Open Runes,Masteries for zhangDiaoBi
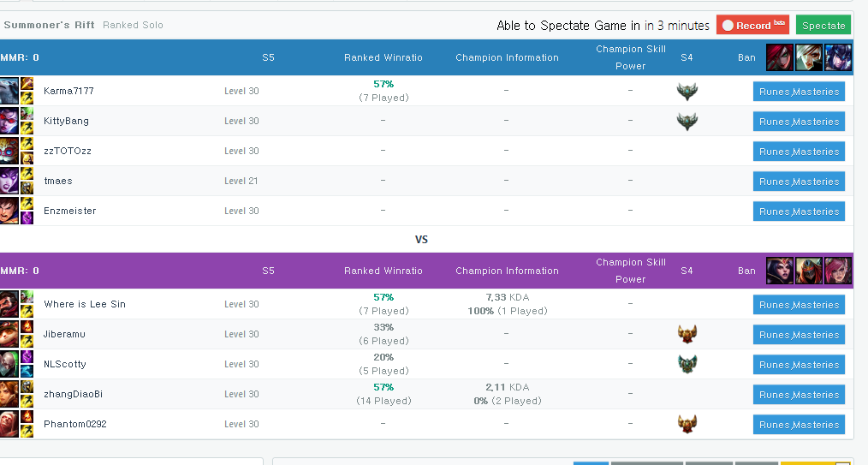Screen dimensions: 868x465 (799, 394)
